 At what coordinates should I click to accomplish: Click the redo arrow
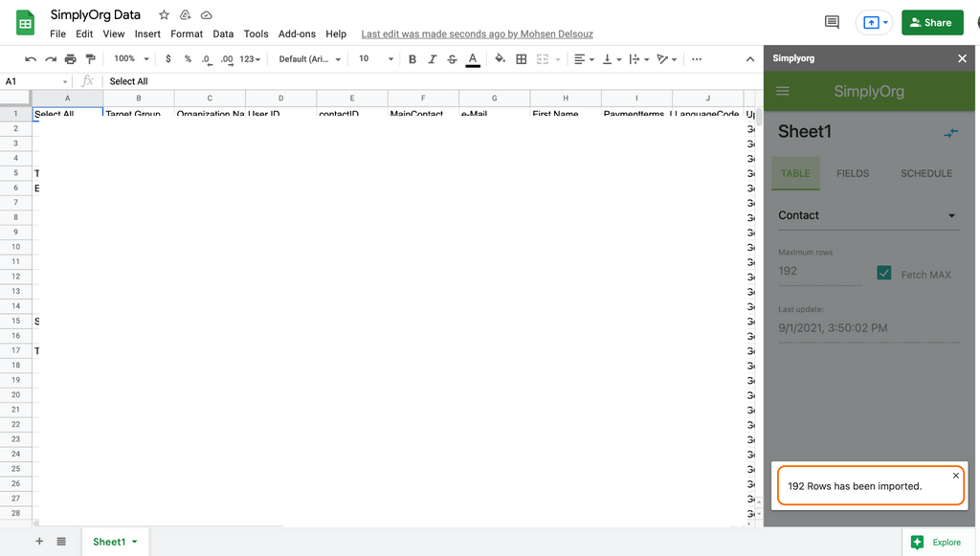click(x=51, y=58)
